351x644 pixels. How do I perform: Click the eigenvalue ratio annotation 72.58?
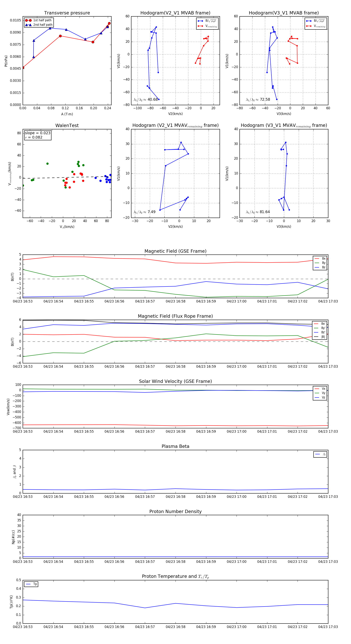pos(258,100)
